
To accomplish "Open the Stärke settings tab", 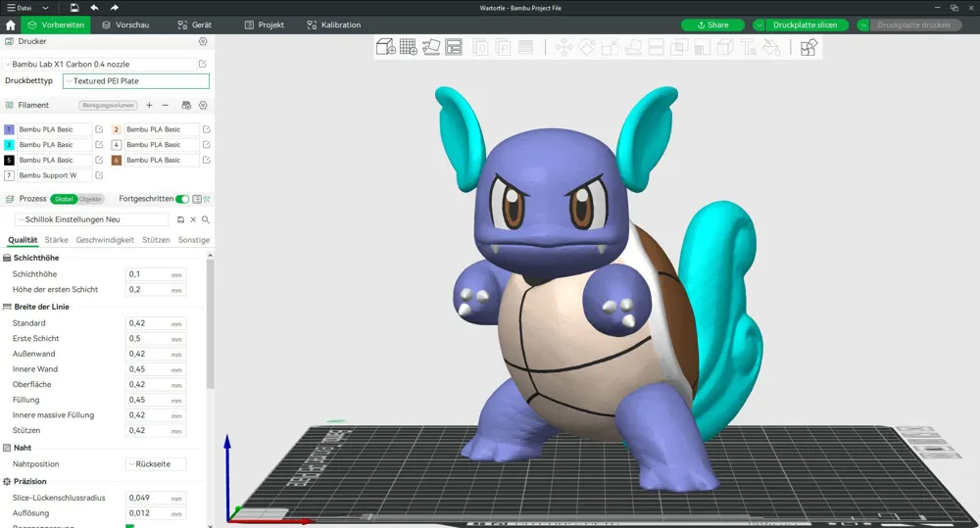I will pyautogui.click(x=56, y=240).
